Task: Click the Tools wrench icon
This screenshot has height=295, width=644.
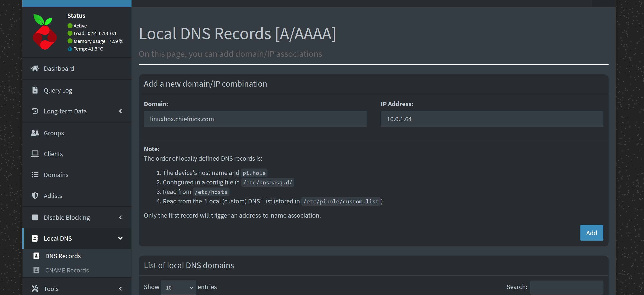Action: pos(35,289)
